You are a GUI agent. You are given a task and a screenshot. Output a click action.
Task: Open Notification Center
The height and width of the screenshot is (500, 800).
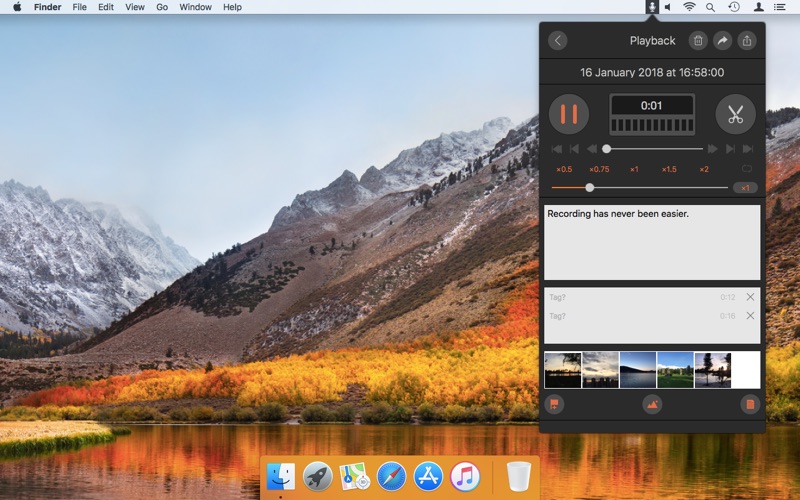(780, 7)
